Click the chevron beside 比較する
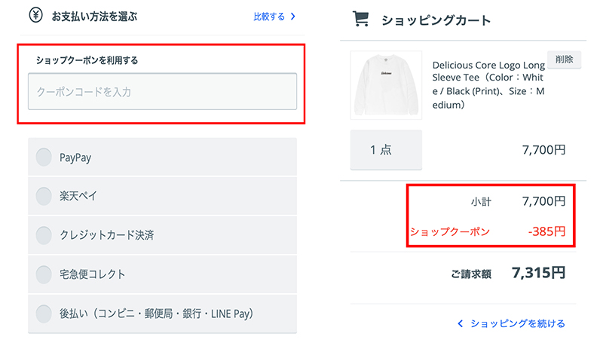This screenshot has width=603, height=364. [x=293, y=16]
